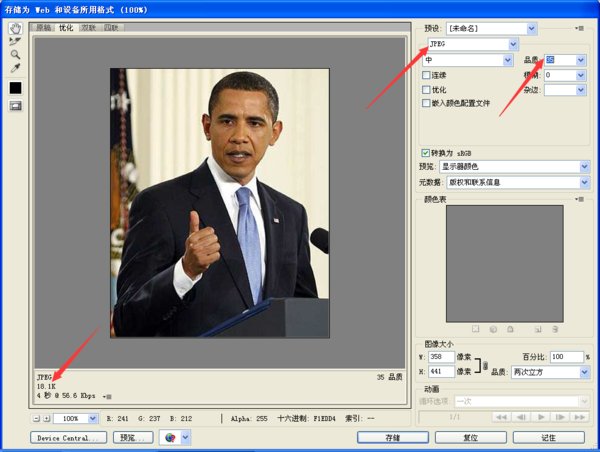Click the black eyedropper color swatch
Viewport: 600px width, 452px height.
[x=15, y=88]
